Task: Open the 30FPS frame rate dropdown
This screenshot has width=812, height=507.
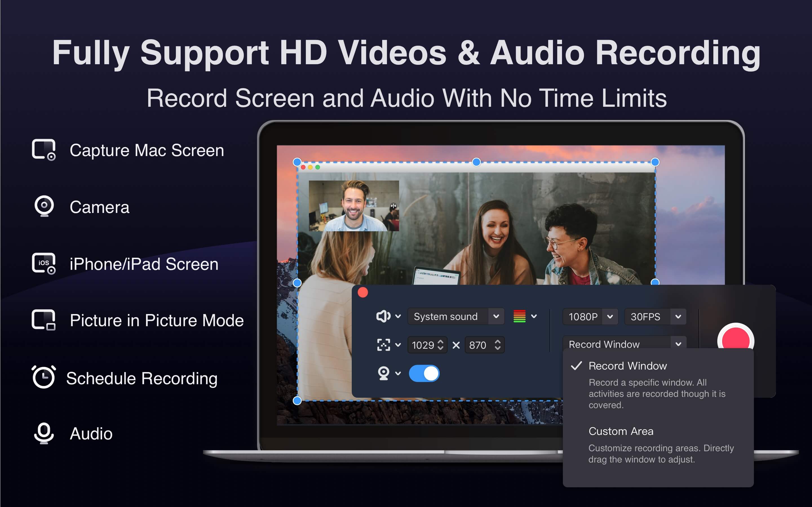Action: [x=678, y=316]
